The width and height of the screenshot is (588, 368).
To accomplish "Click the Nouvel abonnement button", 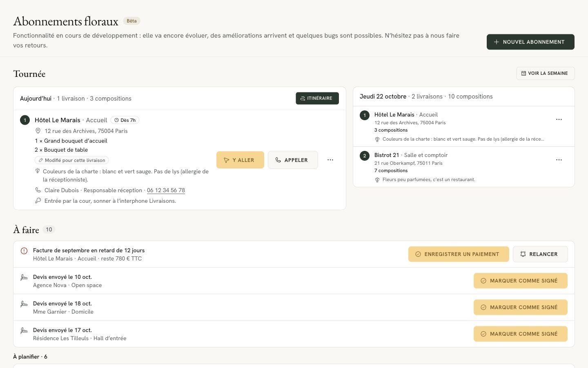I will (530, 42).
